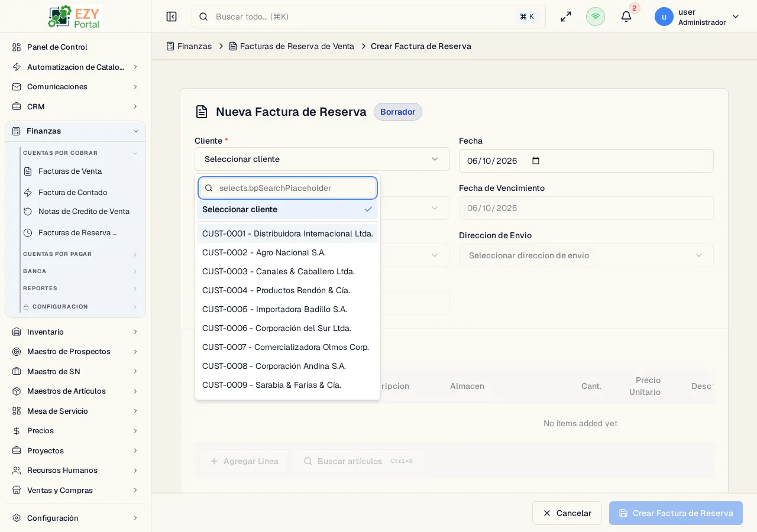Click the user avatar circle

coord(664,17)
